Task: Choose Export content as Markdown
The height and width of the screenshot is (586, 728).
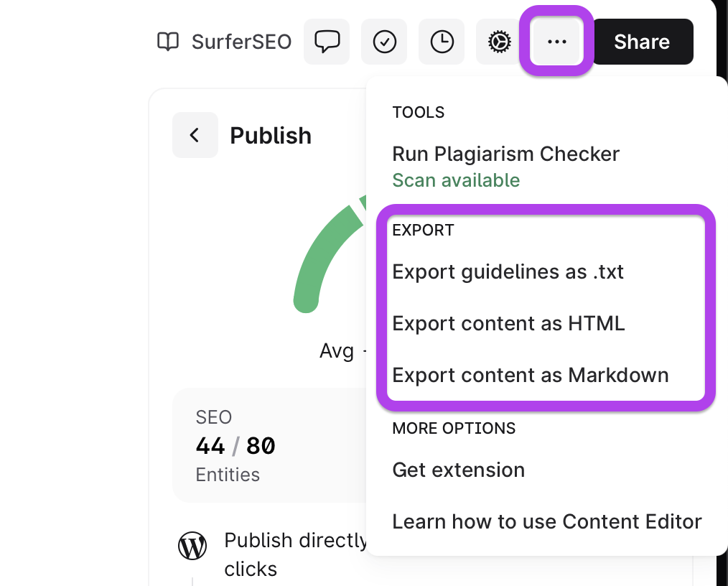Action: click(x=530, y=376)
